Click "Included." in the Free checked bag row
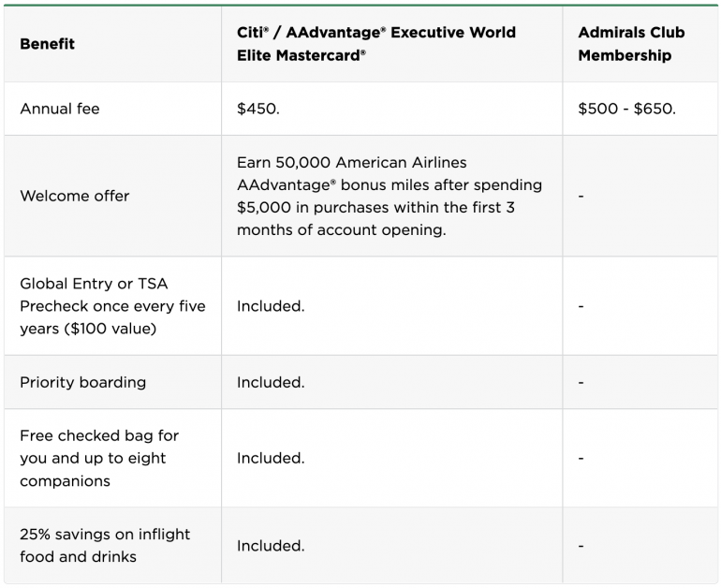Screen dimensions: 721x588 point(271,458)
